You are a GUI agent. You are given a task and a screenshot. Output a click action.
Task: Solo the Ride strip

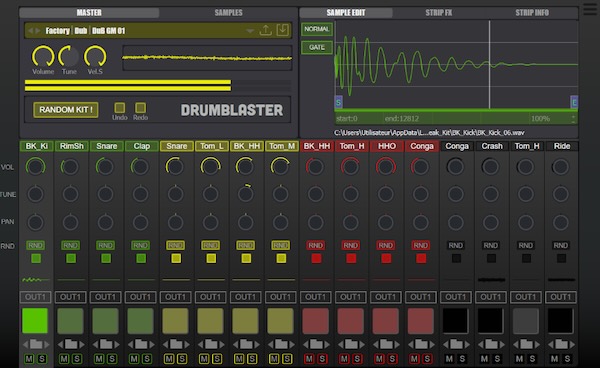pos(567,359)
